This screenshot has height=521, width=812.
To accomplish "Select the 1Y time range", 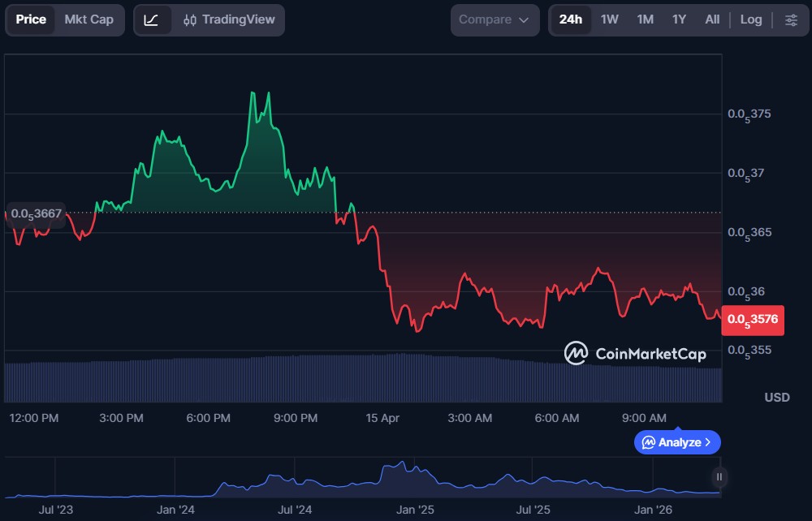I will (x=679, y=19).
